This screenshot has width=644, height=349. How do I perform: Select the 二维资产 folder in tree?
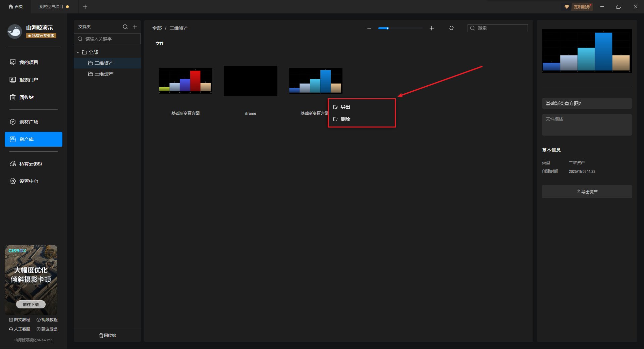click(x=104, y=63)
